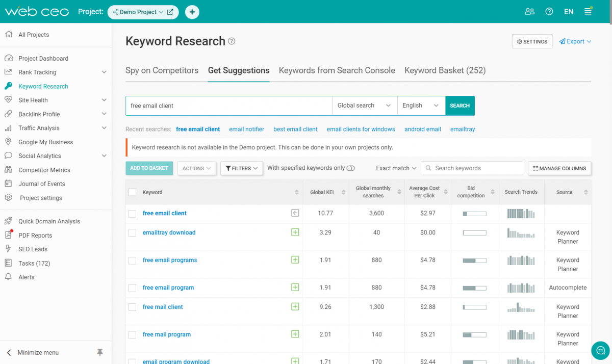Open the Global search dropdown
Image resolution: width=612 pixels, height=364 pixels.
(x=364, y=106)
